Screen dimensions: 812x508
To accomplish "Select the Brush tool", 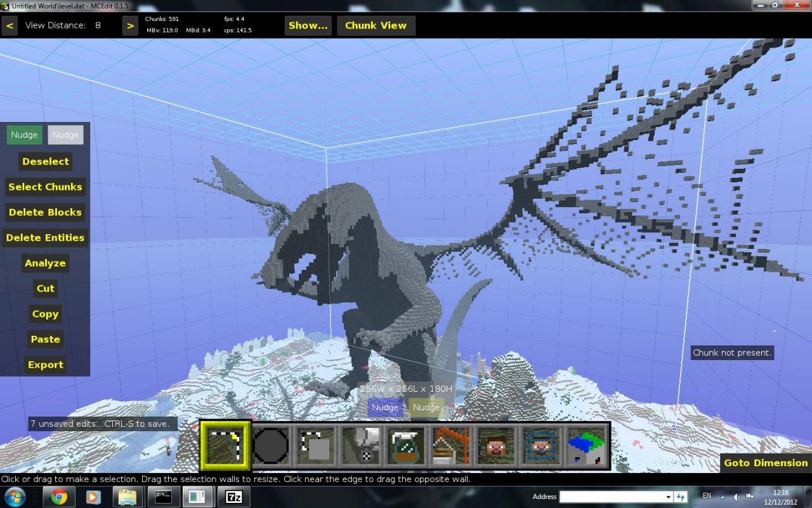I will pyautogui.click(x=272, y=444).
